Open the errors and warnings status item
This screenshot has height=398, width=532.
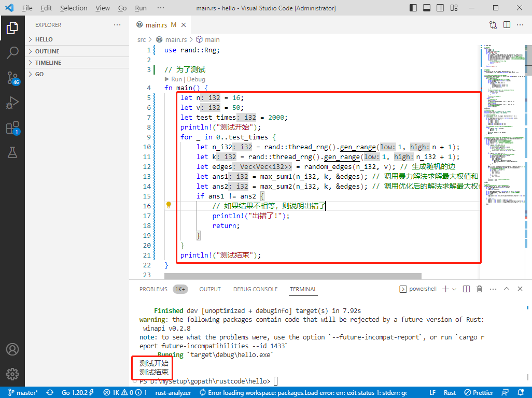pyautogui.click(x=125, y=393)
